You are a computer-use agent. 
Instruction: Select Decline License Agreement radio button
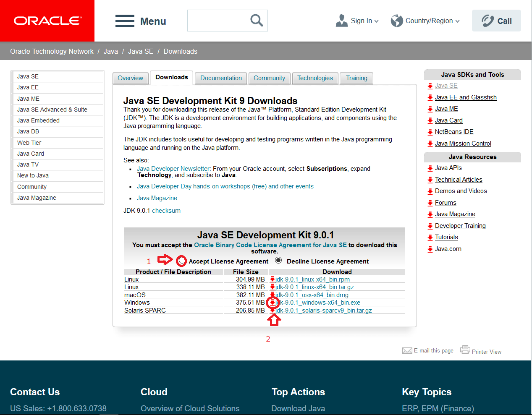tap(278, 261)
